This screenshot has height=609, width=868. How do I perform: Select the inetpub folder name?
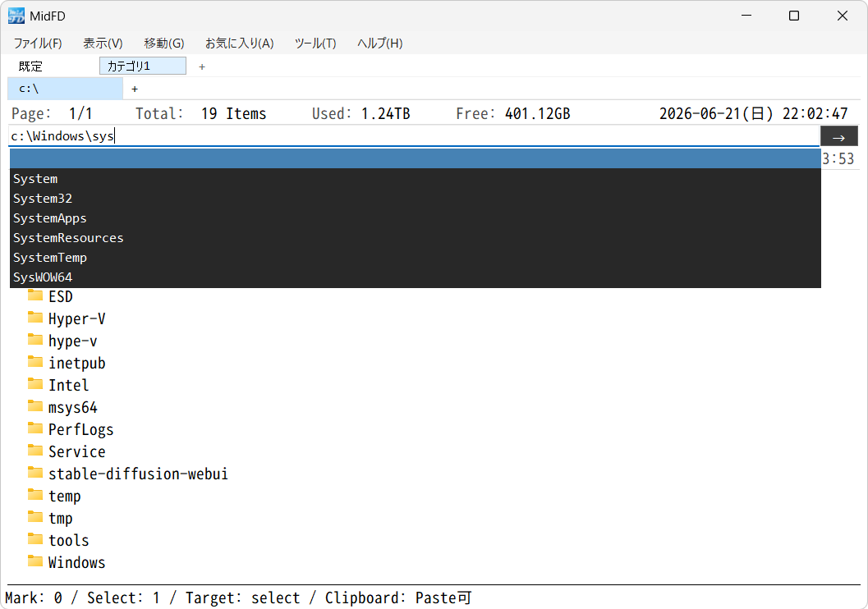[x=77, y=364]
